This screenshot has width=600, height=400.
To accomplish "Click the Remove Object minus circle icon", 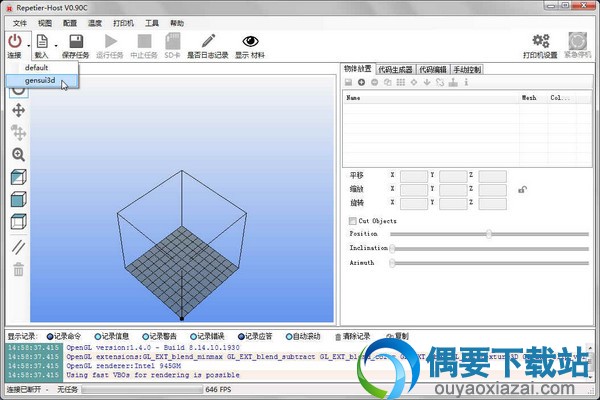I will point(375,82).
